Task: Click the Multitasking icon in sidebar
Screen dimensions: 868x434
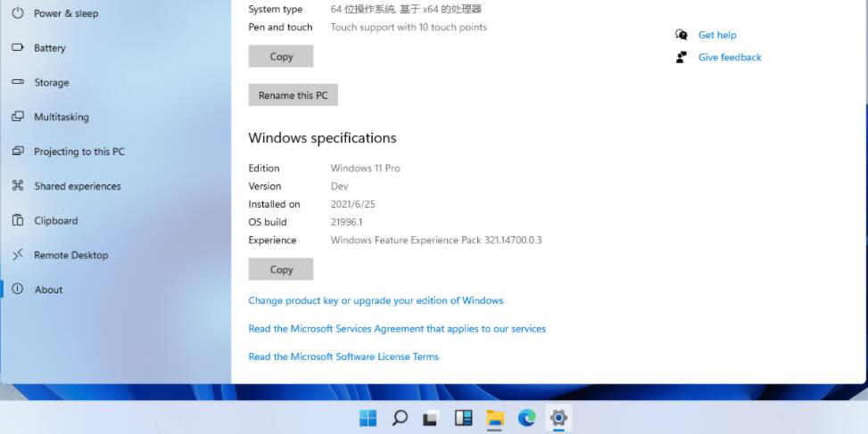Action: 18,117
